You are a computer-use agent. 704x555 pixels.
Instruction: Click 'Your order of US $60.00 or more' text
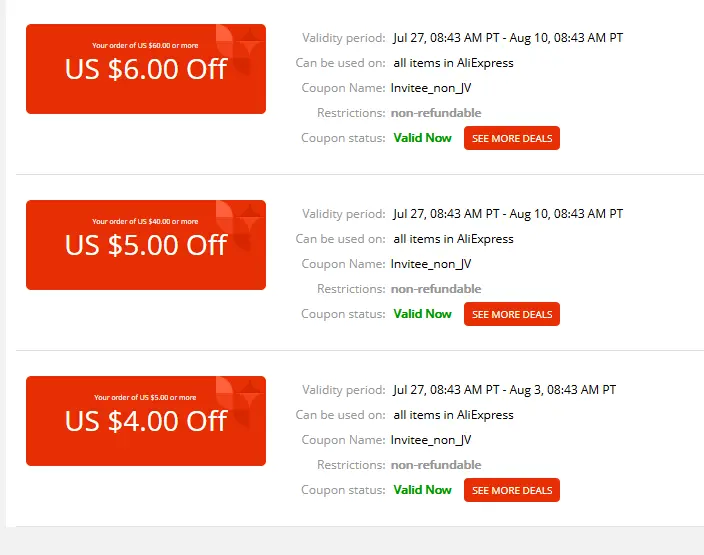pyautogui.click(x=145, y=45)
